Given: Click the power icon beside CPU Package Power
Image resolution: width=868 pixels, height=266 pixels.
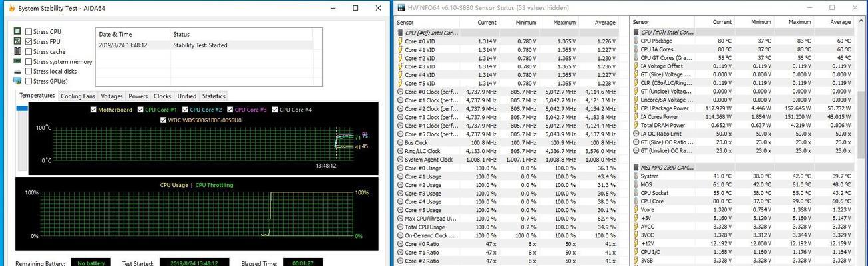Looking at the screenshot, I should pyautogui.click(x=636, y=108).
